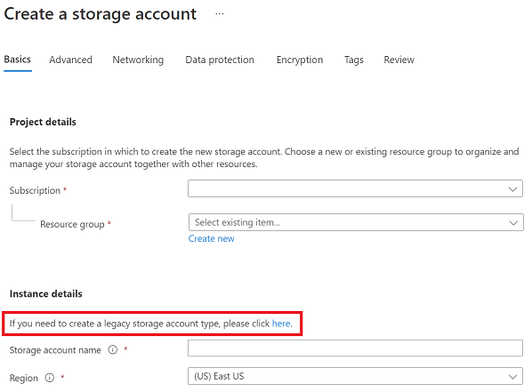Click the Instance details heading

point(45,293)
